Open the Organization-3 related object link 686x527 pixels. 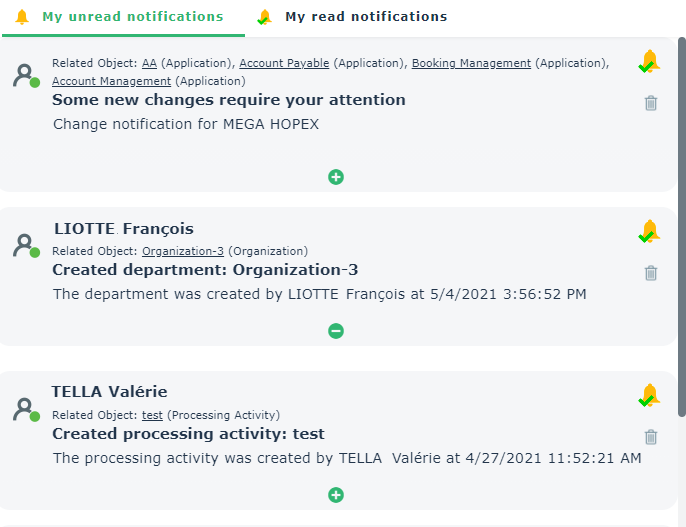(183, 251)
